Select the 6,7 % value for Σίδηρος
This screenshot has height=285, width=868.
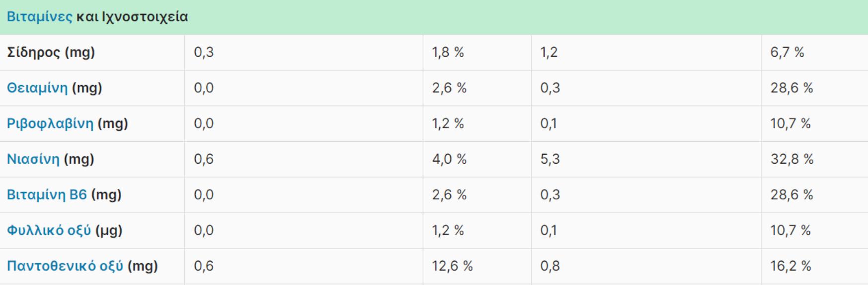point(787,52)
